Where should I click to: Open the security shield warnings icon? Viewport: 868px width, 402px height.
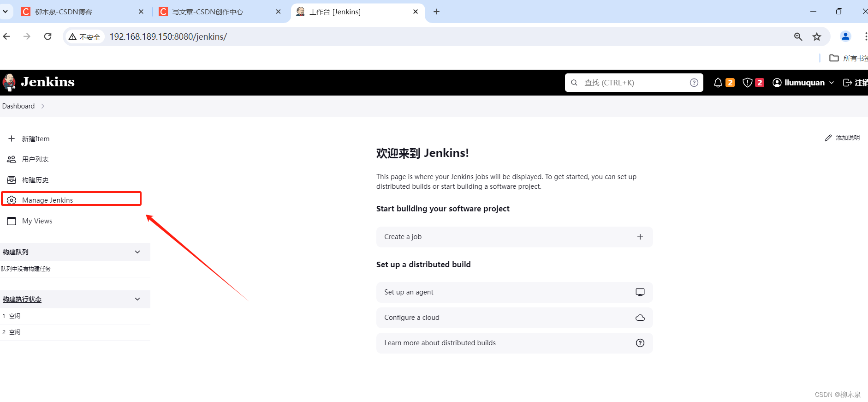click(x=748, y=83)
